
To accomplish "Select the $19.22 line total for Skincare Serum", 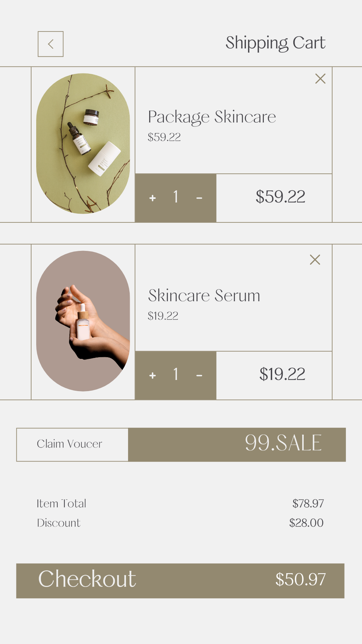I will click(282, 374).
